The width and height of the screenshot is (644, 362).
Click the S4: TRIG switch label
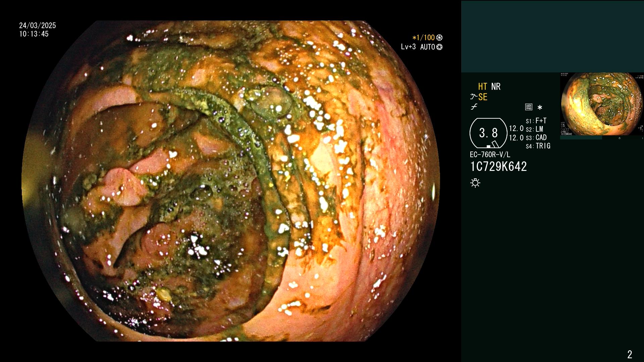click(x=538, y=146)
